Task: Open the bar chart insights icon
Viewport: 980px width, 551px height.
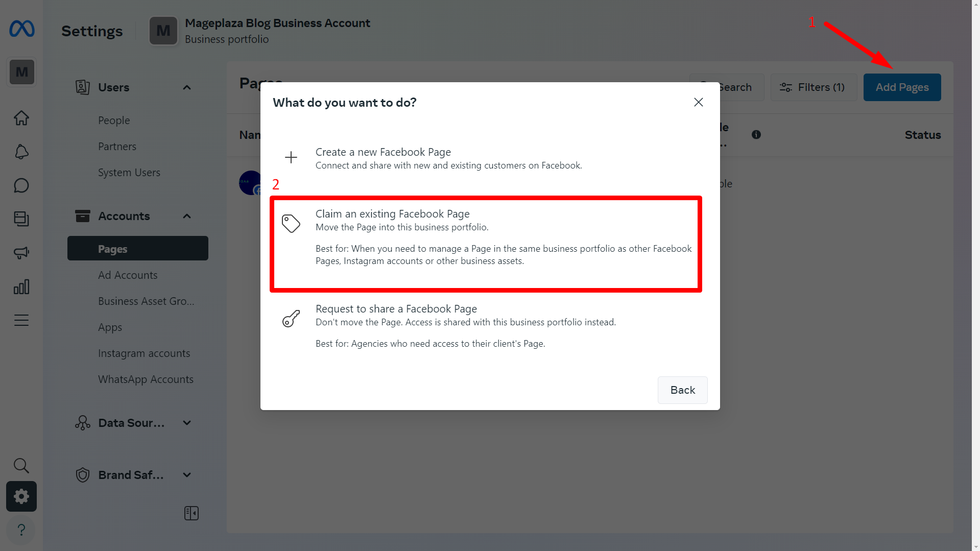Action: [x=21, y=286]
